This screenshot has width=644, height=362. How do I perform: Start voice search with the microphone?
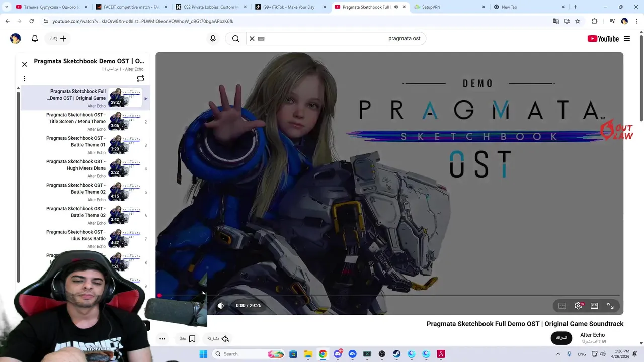pos(213,39)
